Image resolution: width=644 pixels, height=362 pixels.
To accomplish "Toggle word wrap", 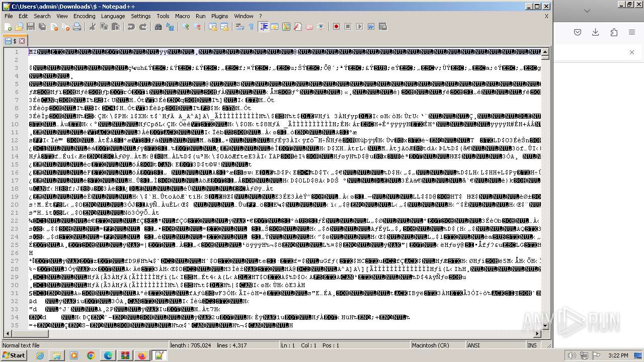I will [x=240, y=27].
